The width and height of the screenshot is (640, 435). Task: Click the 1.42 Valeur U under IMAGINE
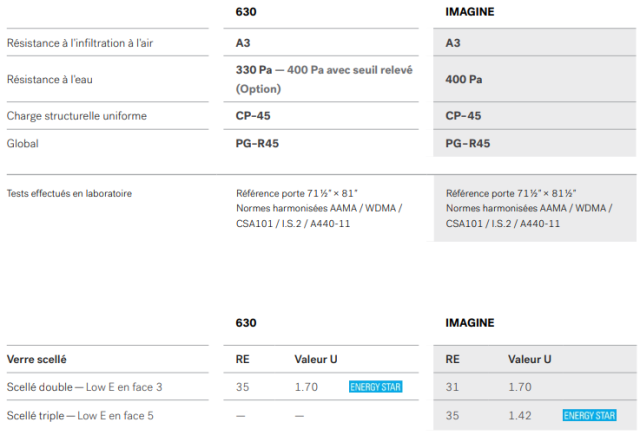(520, 416)
